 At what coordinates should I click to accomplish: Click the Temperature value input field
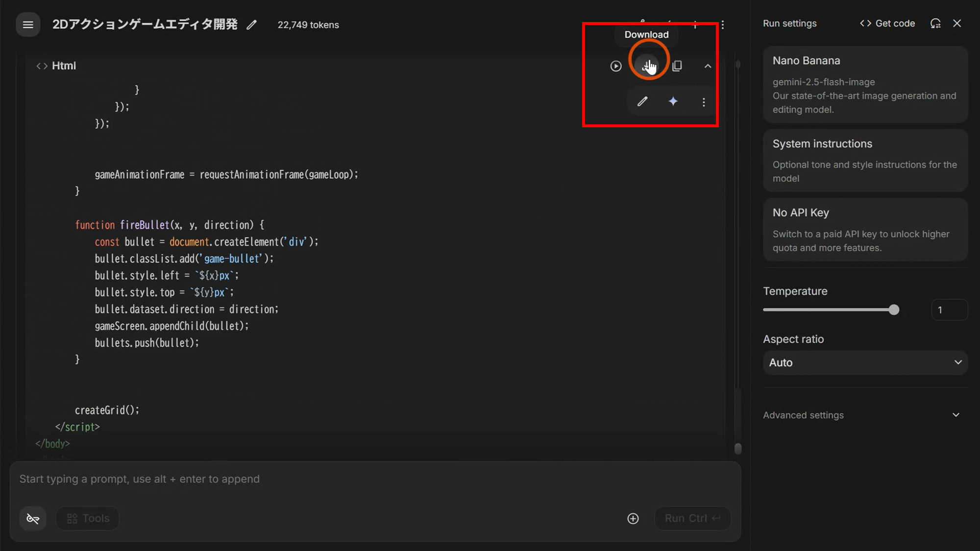click(949, 310)
